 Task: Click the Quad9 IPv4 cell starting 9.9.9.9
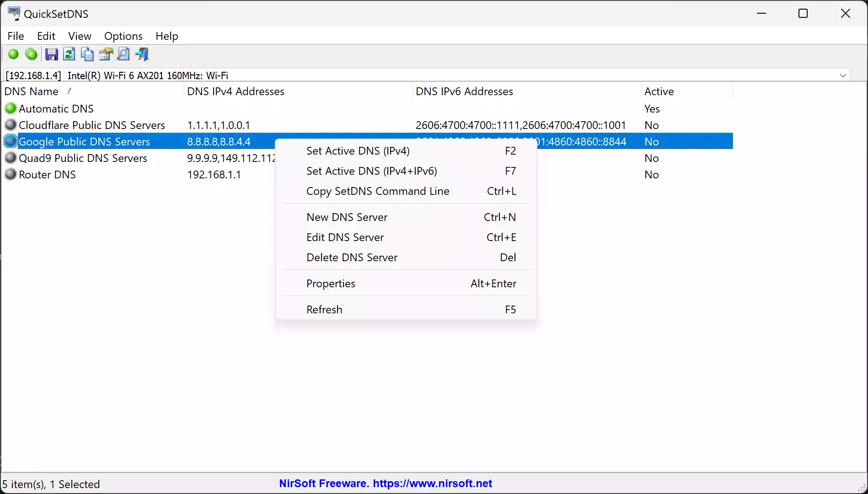[x=231, y=158]
